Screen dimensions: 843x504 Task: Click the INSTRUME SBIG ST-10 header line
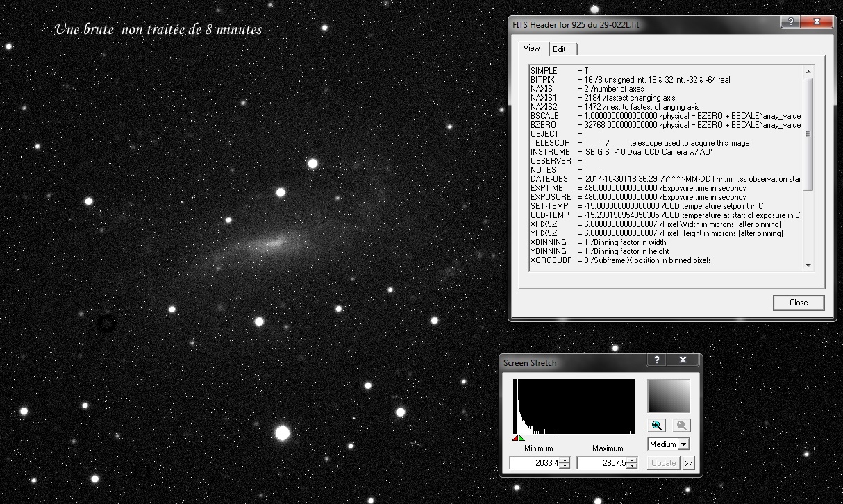(x=621, y=152)
